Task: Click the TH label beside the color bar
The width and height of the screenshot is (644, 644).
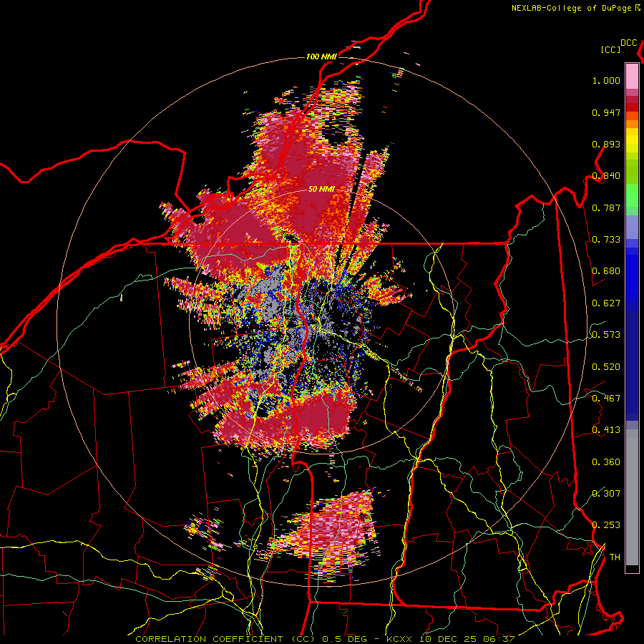Action: 615,557
